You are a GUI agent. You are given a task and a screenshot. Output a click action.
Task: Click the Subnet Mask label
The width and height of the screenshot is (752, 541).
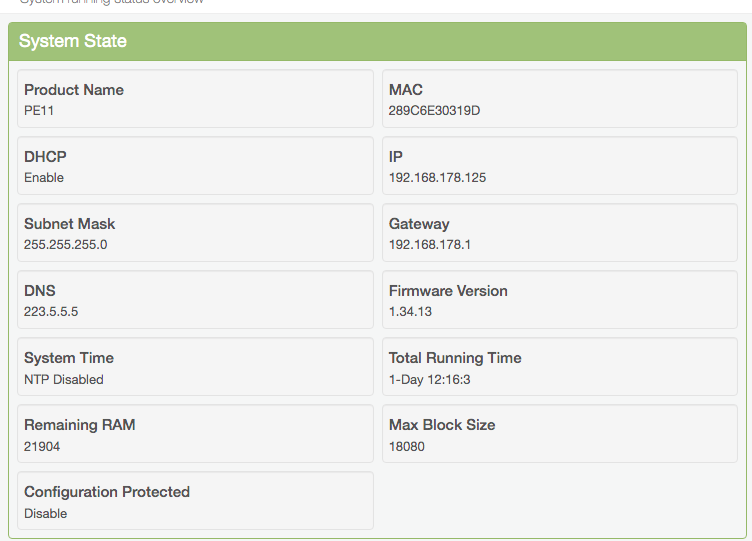coord(70,224)
